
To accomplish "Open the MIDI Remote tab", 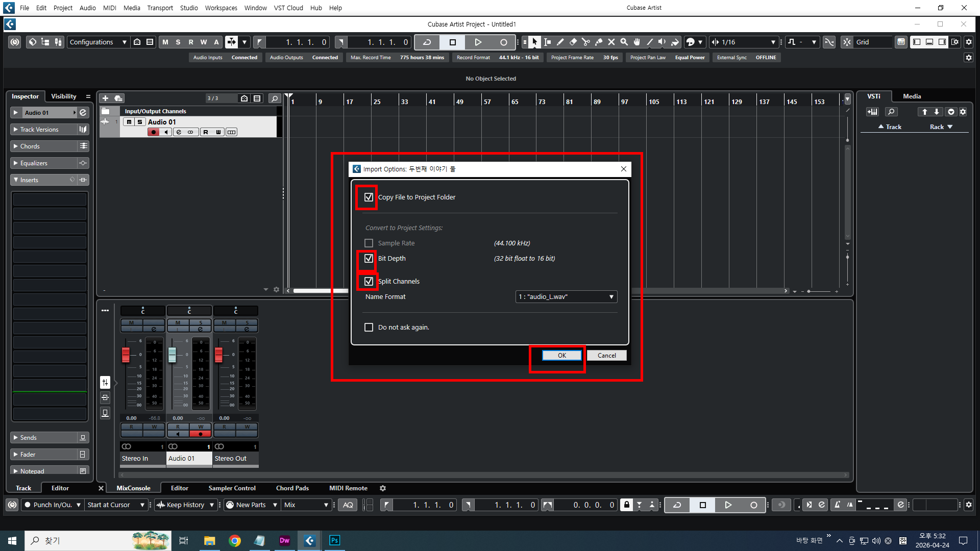I will (x=348, y=488).
